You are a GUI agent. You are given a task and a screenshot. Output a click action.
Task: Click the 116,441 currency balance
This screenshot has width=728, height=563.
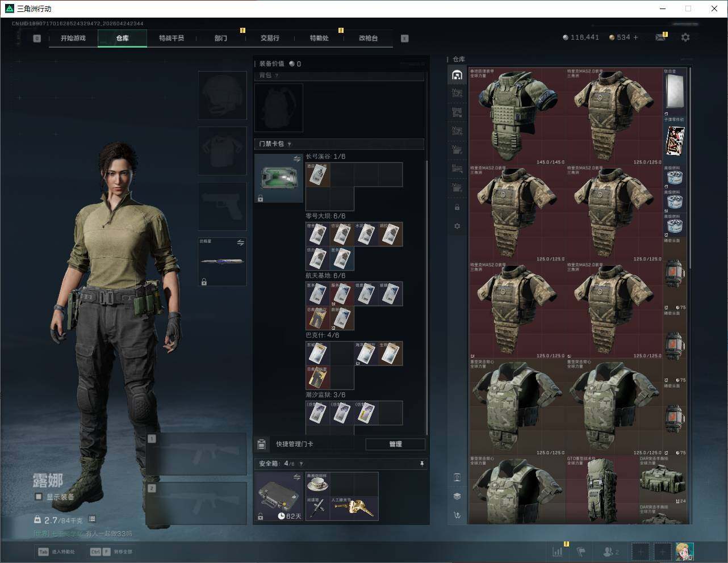tap(581, 37)
